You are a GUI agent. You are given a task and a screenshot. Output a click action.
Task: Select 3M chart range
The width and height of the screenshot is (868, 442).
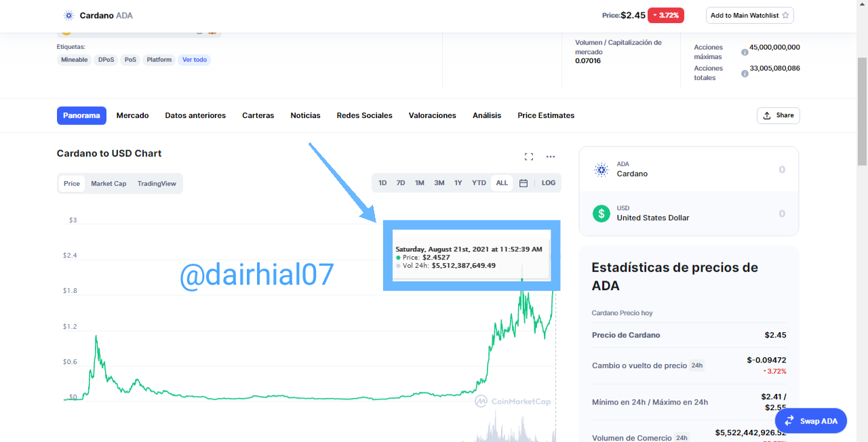pos(439,183)
